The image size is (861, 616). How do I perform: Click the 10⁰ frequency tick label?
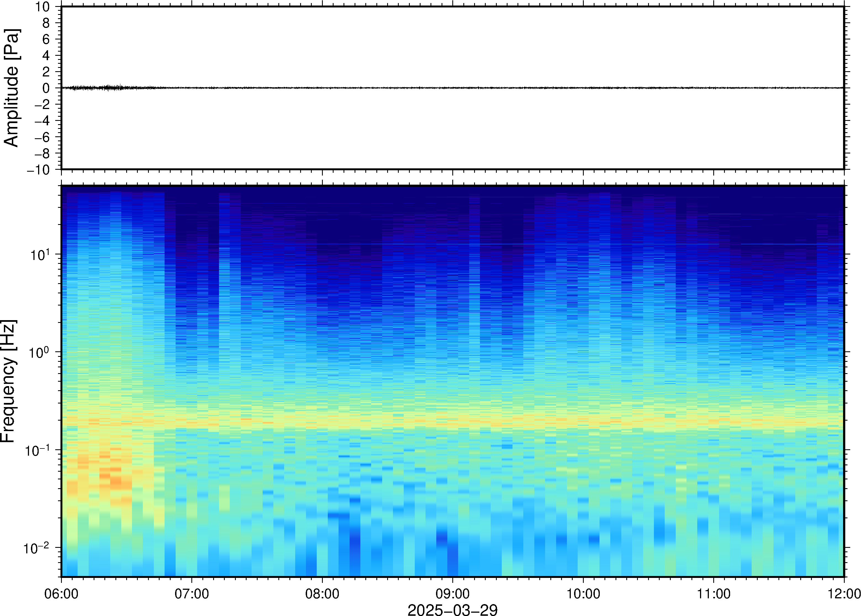click(x=40, y=352)
